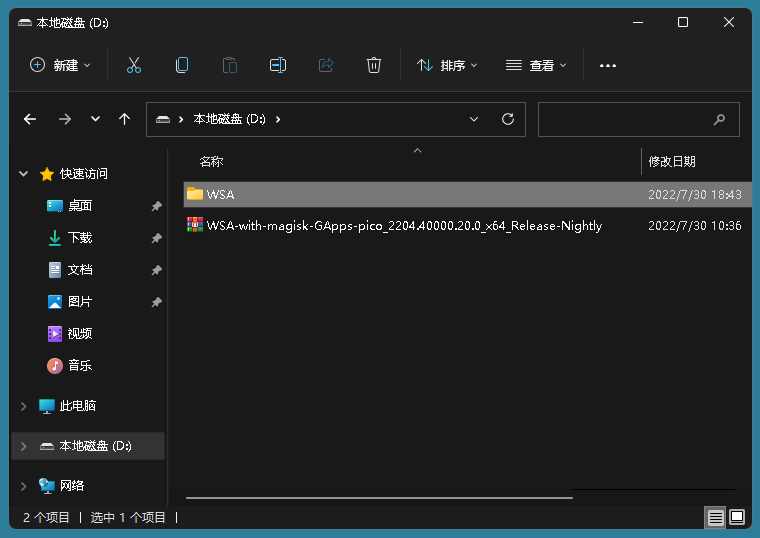The image size is (760, 538).
Task: Open the three-dot See more menu
Action: 607,65
